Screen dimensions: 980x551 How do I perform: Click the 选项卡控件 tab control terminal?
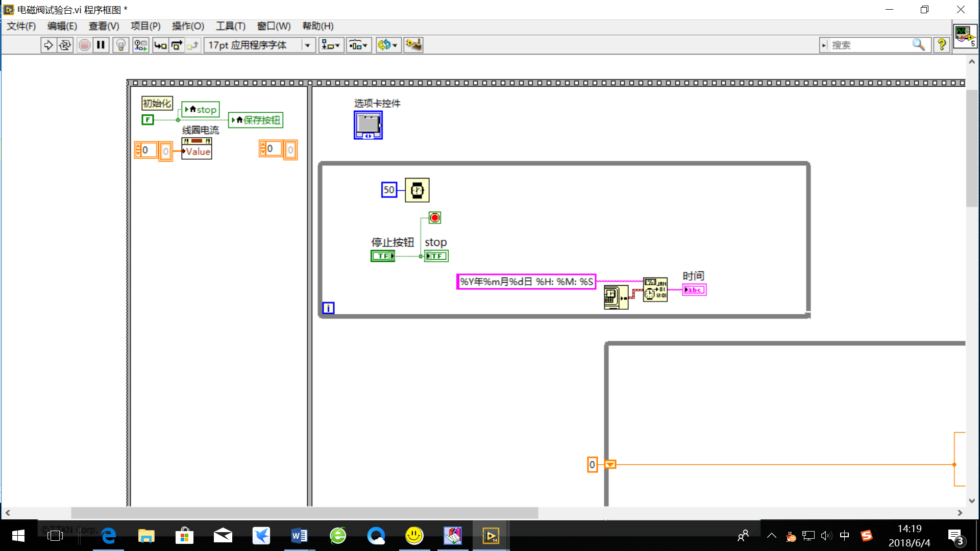(x=368, y=125)
